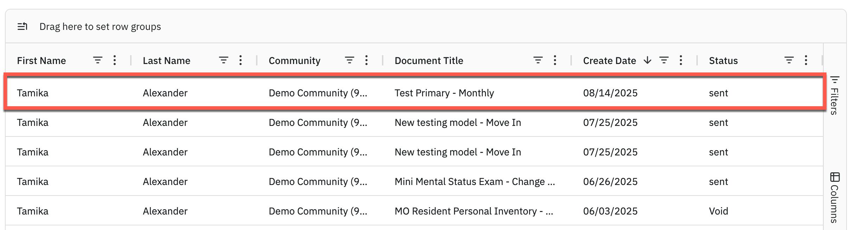Click the 06/26/2025 date cell
The width and height of the screenshot is (868, 230).
tap(610, 181)
